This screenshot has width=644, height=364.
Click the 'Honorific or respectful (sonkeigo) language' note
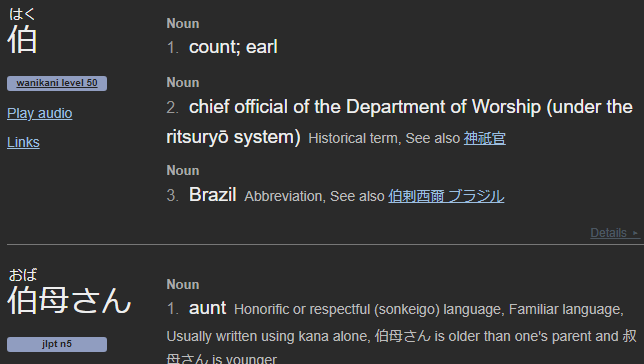369,309
